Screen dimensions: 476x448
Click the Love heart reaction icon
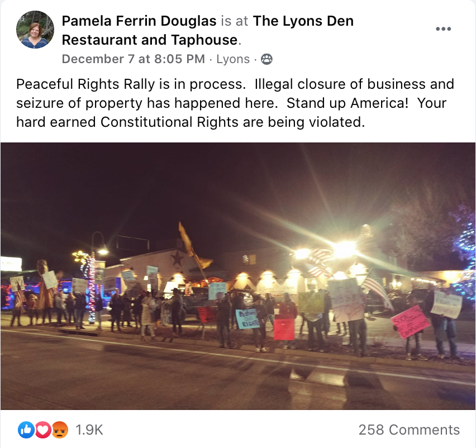43,430
